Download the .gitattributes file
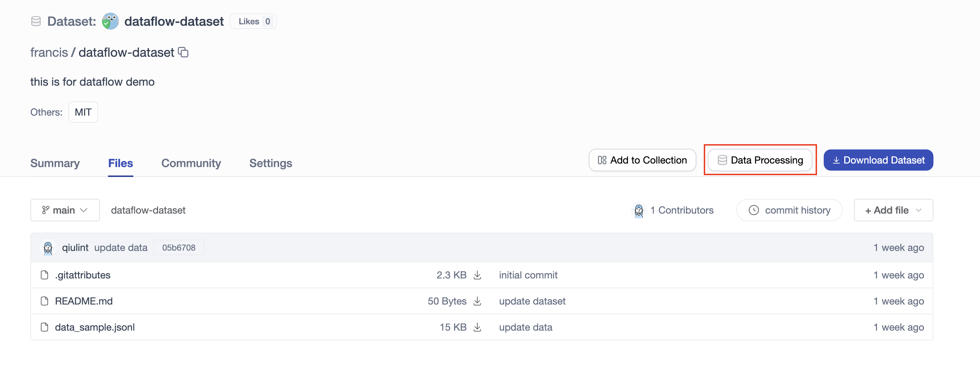Screen dimensions: 980x387 (x=477, y=275)
